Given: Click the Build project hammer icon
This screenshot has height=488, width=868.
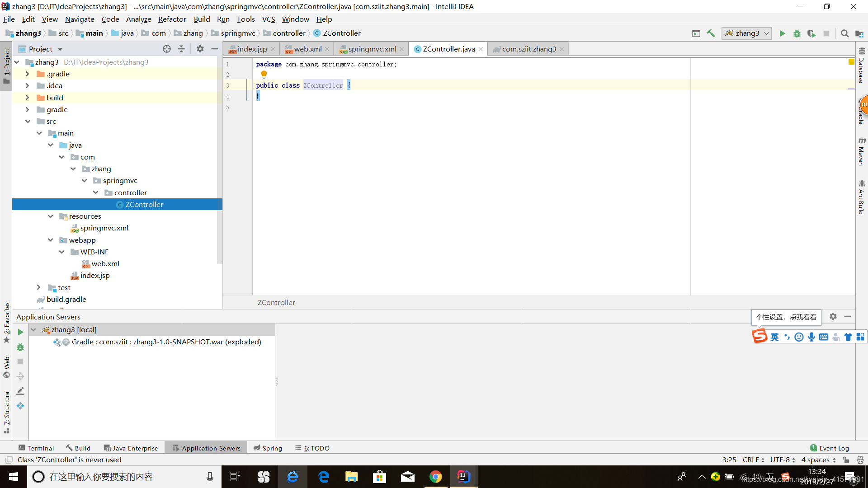Looking at the screenshot, I should click(x=711, y=33).
